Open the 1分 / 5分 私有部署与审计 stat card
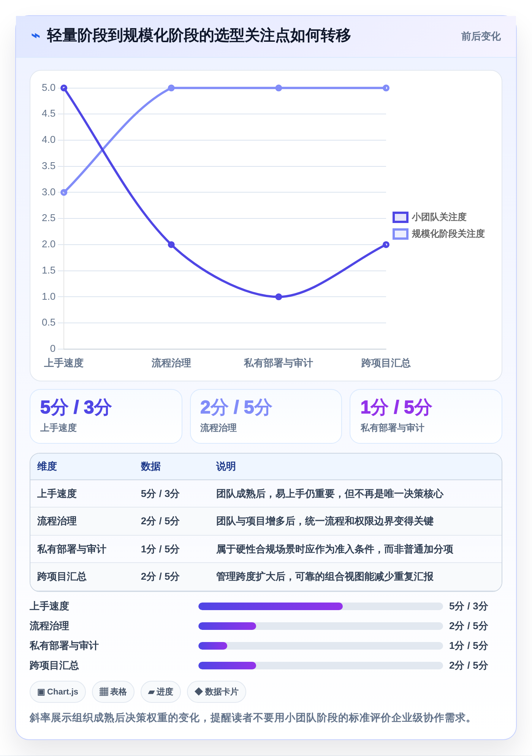This screenshot has height=756, width=532. pos(426,416)
